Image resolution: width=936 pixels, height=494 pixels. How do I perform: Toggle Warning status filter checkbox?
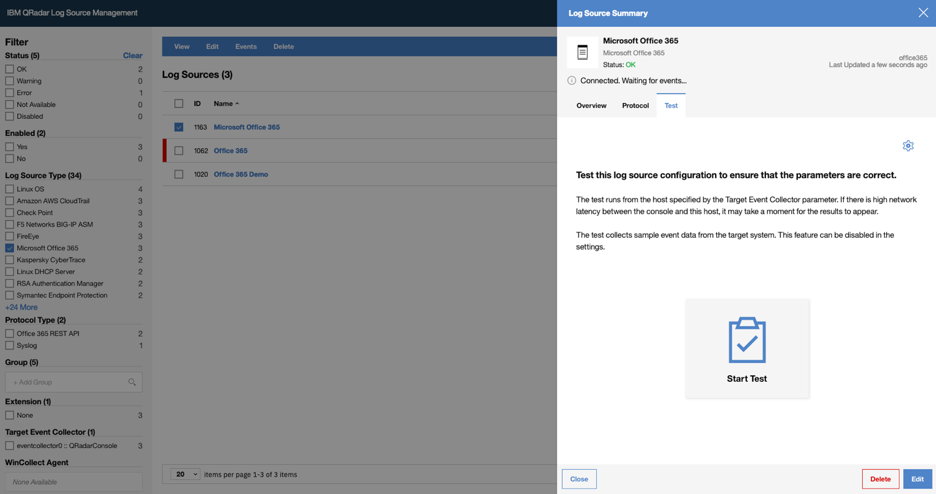click(10, 81)
